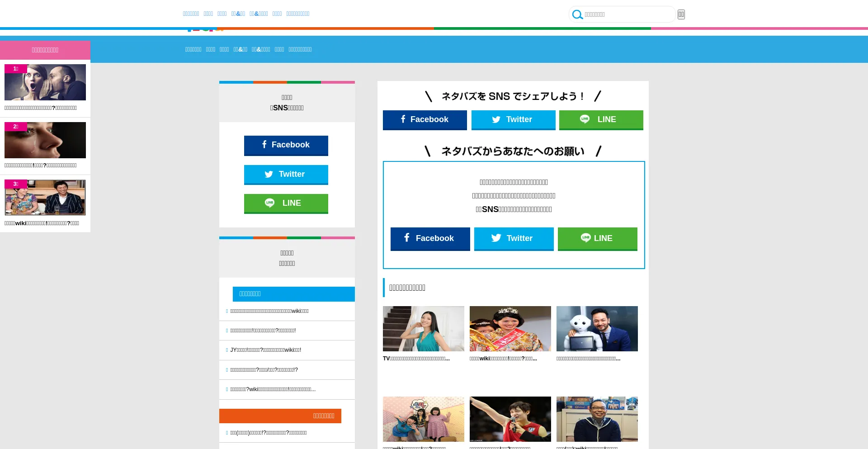Open the JY article link in the sidebar list

[265, 350]
